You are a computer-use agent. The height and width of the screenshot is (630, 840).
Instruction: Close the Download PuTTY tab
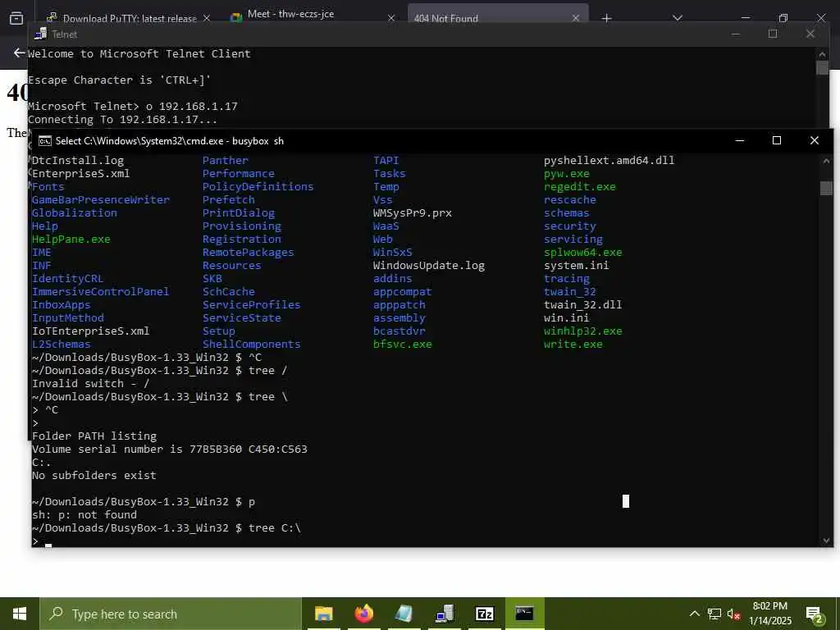pos(206,18)
